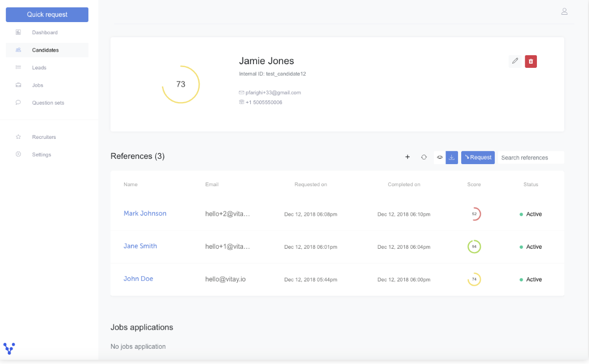Click the download references icon
This screenshot has height=364, width=589.
452,157
